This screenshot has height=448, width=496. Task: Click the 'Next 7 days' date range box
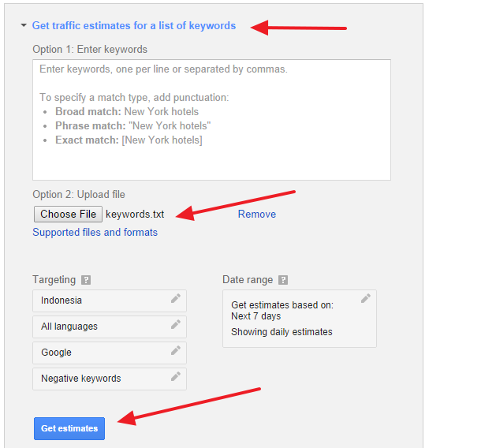[292, 318]
